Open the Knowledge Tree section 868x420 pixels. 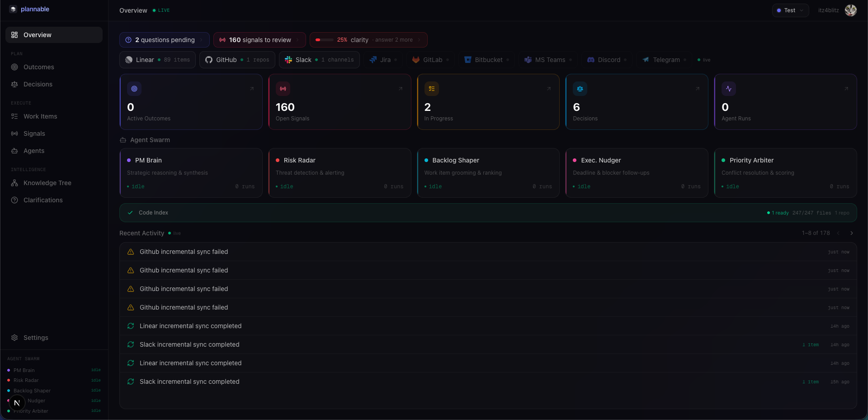47,183
